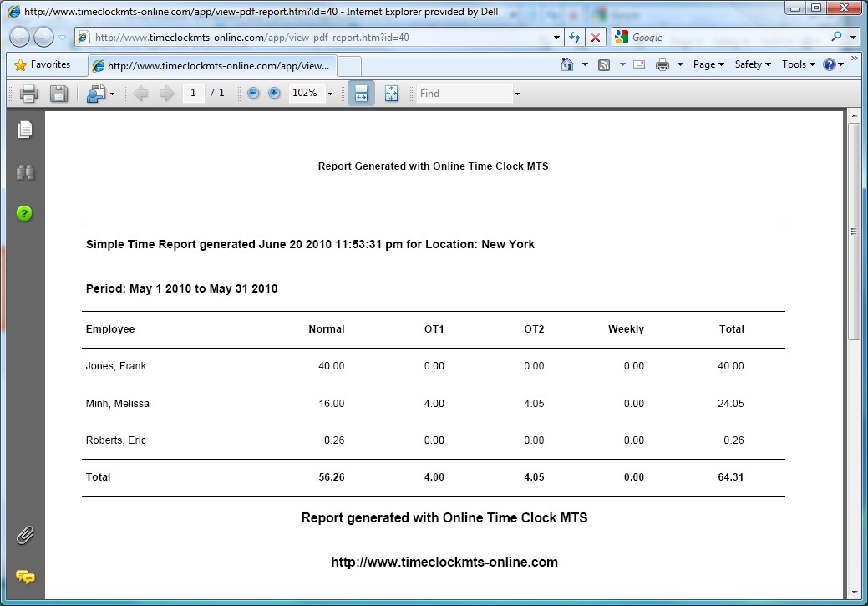
Task: Stop page loading red X
Action: point(596,38)
